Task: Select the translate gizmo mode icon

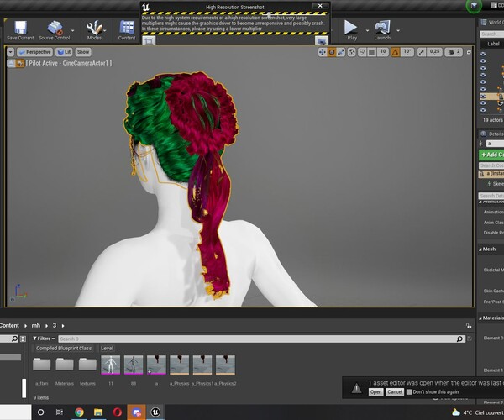Action: point(322,52)
